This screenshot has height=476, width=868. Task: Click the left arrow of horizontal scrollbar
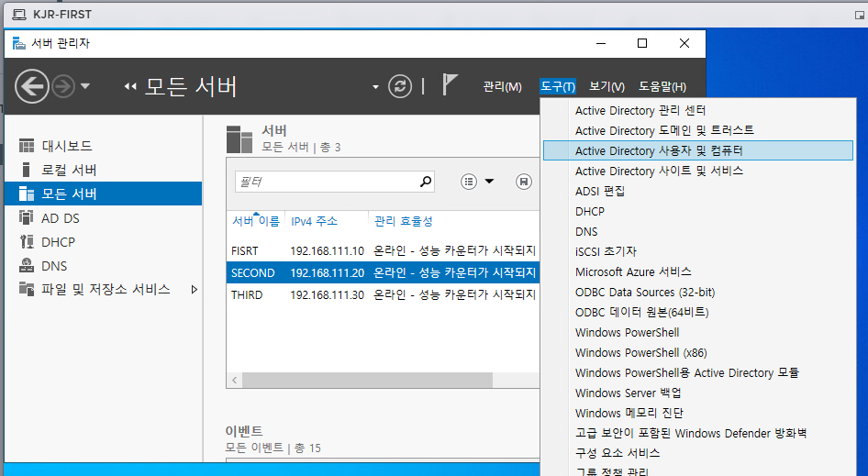[x=235, y=381]
